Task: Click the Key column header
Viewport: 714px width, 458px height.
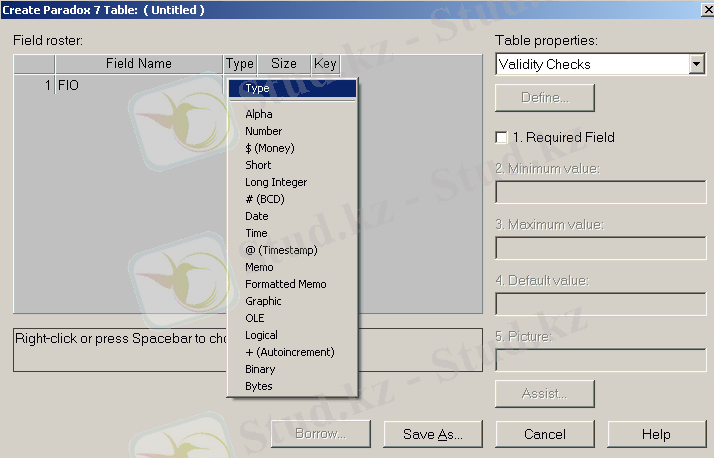Action: click(x=325, y=64)
